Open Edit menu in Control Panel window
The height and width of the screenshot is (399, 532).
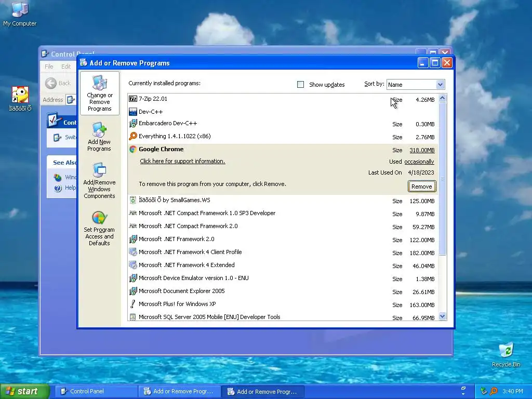point(66,66)
